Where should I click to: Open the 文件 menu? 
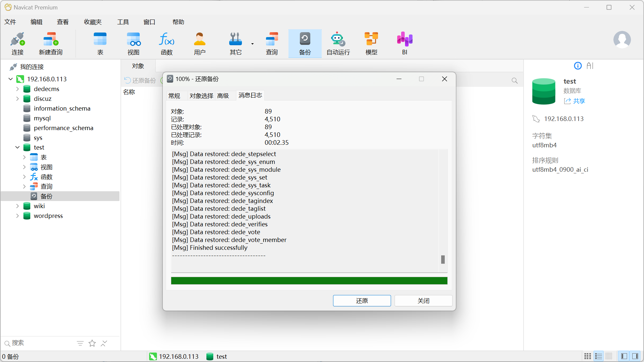pos(10,22)
